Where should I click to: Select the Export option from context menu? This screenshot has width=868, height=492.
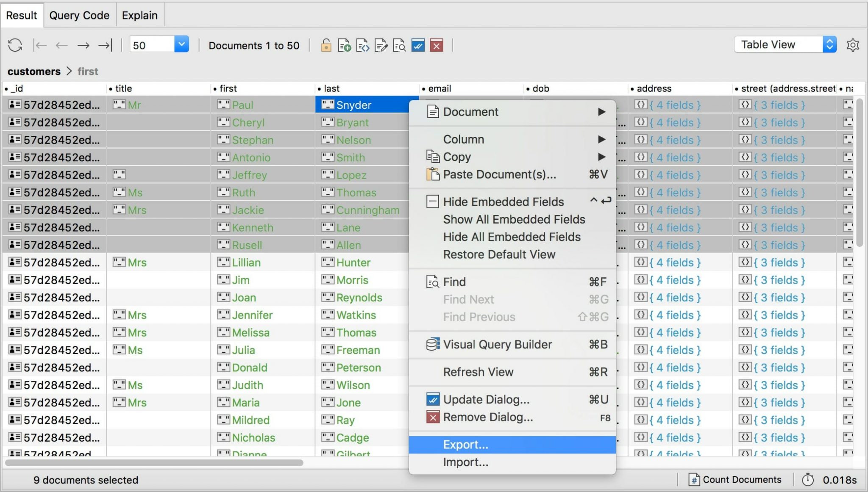click(x=465, y=444)
